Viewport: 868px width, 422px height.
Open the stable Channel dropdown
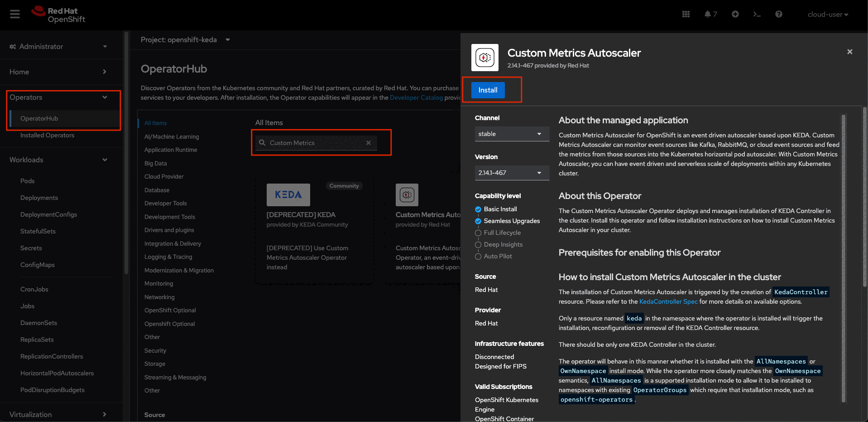pos(512,134)
